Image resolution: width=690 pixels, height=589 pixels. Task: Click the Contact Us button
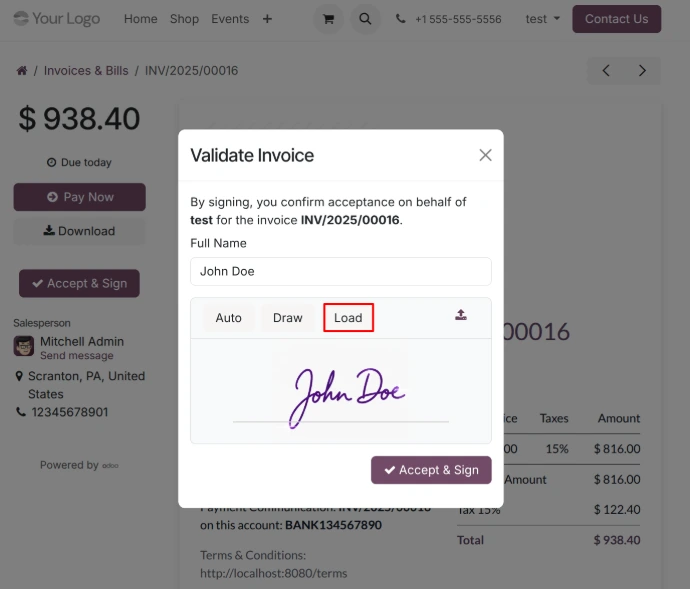616,19
